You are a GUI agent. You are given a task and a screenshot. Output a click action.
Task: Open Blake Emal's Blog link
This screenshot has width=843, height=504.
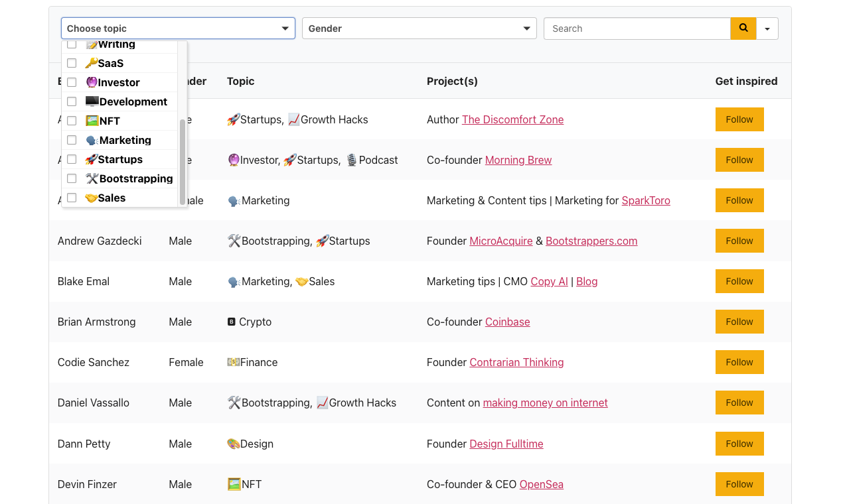(x=587, y=281)
